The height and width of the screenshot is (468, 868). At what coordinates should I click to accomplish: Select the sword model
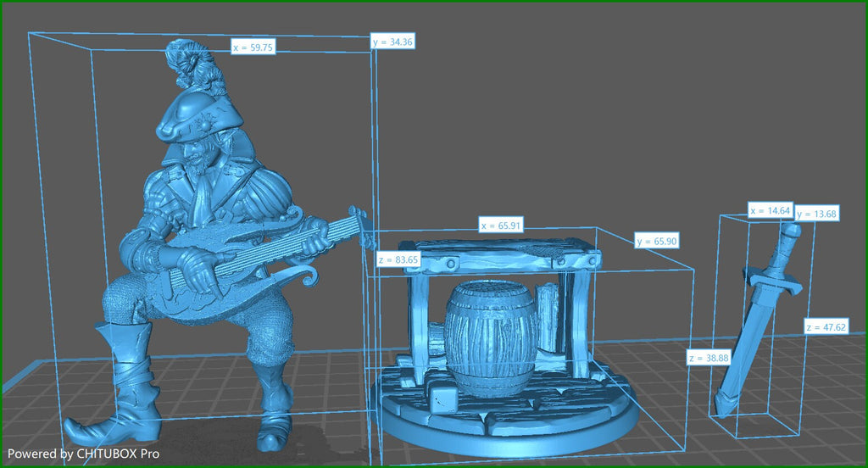click(759, 321)
